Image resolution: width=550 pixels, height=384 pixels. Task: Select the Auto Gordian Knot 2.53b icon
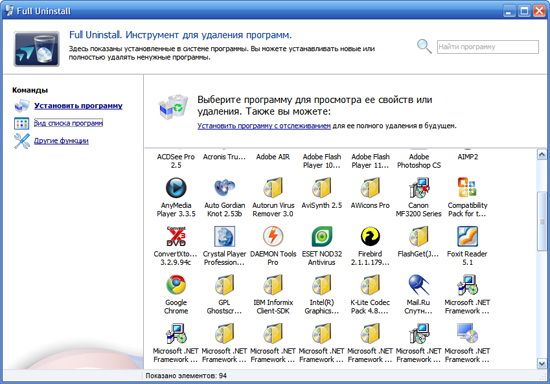click(x=224, y=188)
